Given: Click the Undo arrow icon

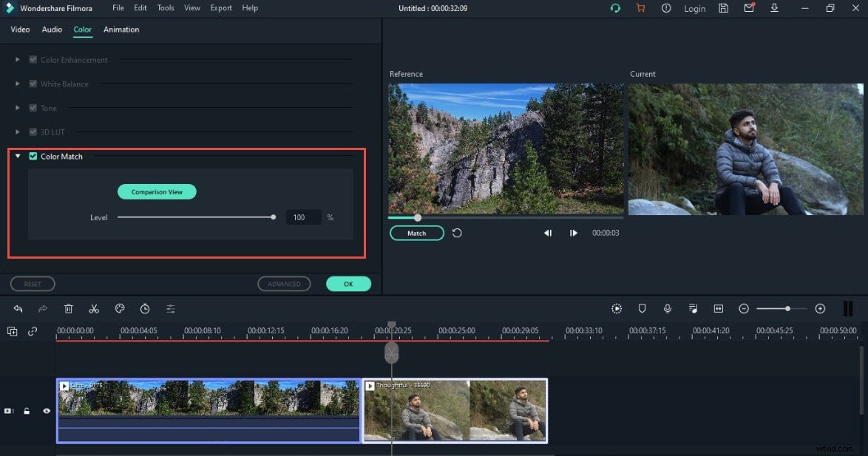Looking at the screenshot, I should click(x=18, y=308).
